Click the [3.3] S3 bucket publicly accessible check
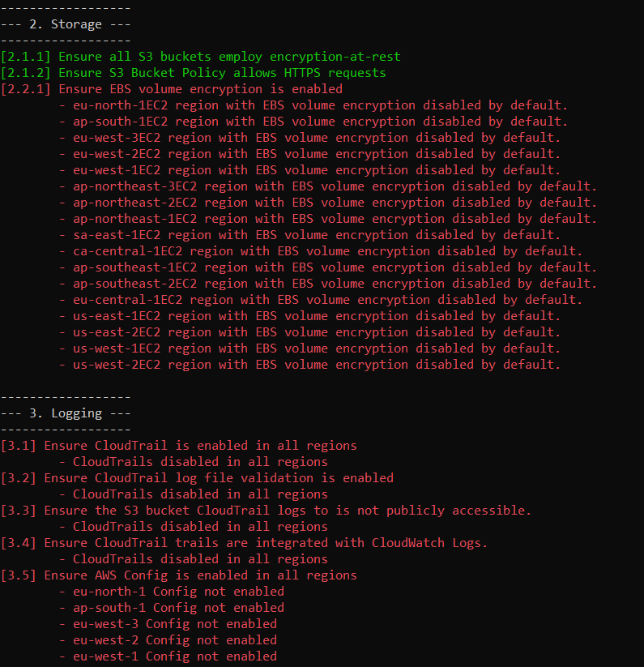The height and width of the screenshot is (667, 644). point(267,511)
